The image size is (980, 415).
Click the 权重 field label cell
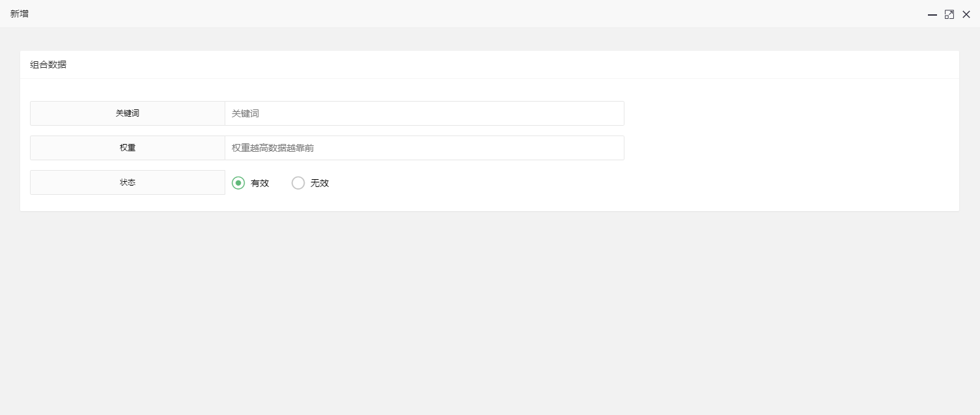pyautogui.click(x=128, y=148)
